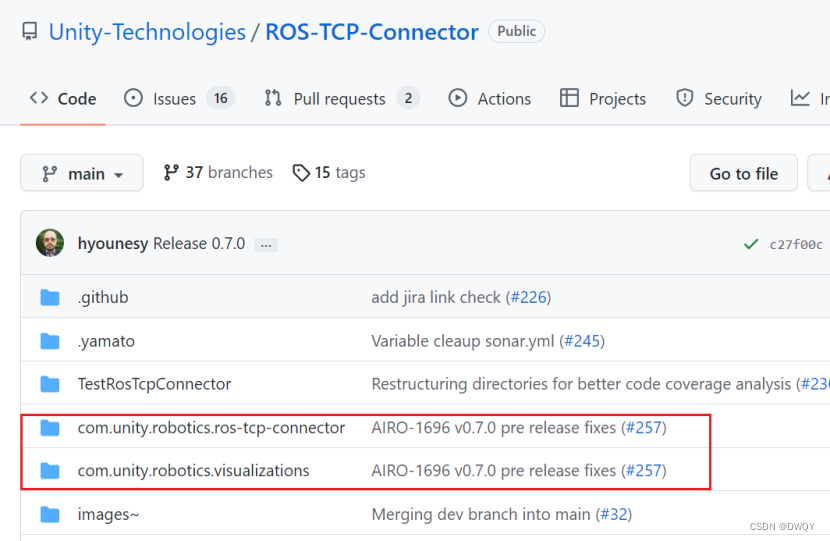Click the repository book icon
Viewport: 830px width, 541px height.
tap(30, 32)
